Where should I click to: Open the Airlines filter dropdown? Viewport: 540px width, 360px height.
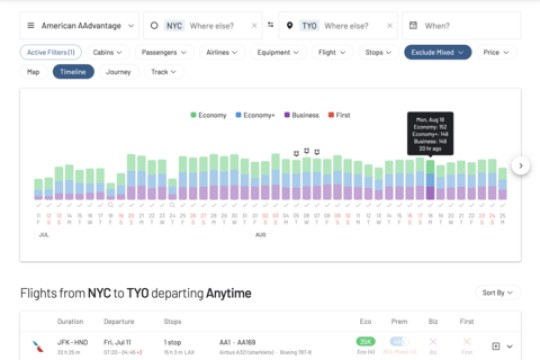[x=221, y=52]
